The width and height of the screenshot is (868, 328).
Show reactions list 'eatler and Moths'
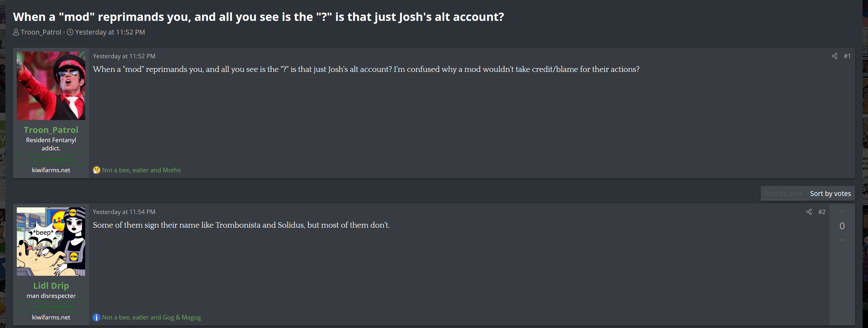[x=141, y=170]
